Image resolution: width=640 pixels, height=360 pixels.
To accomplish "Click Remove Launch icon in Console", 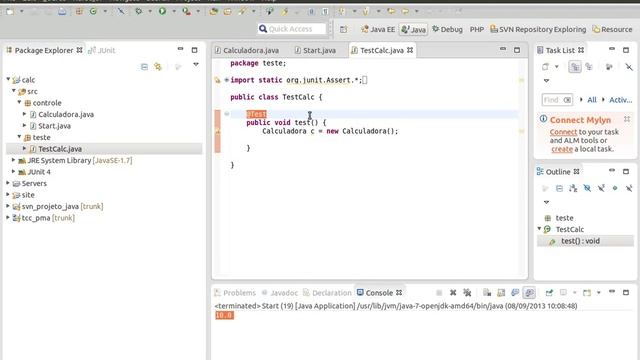I will [x=453, y=293].
